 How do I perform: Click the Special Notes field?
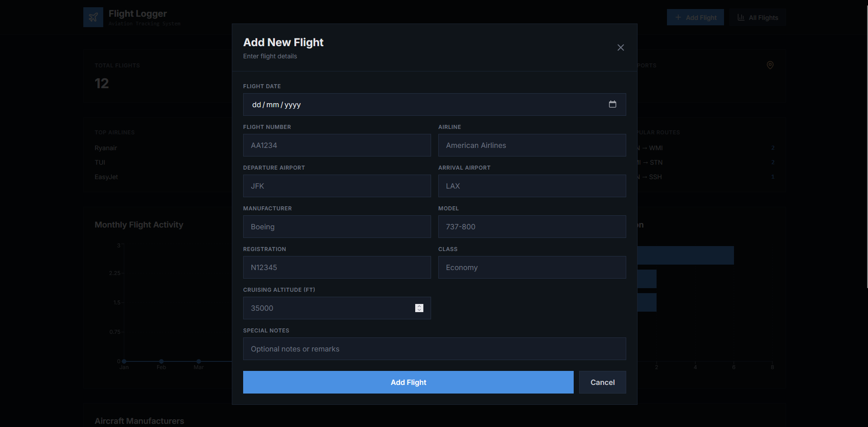(434, 348)
